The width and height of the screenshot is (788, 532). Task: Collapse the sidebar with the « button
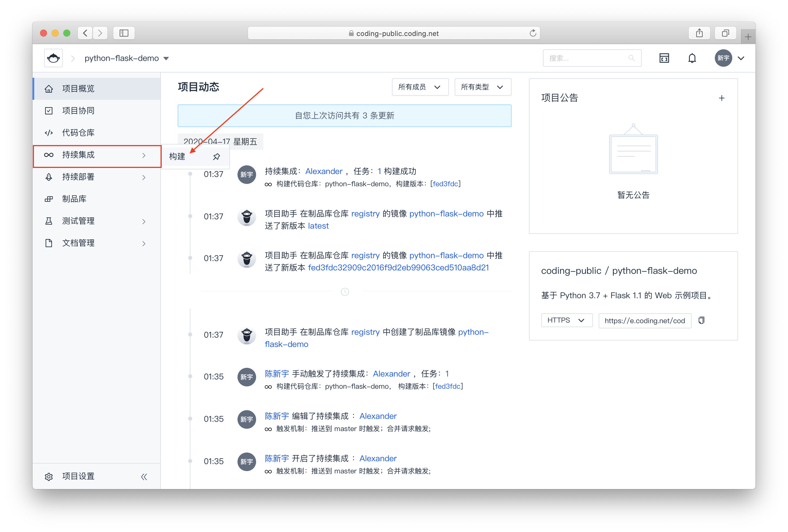(144, 476)
